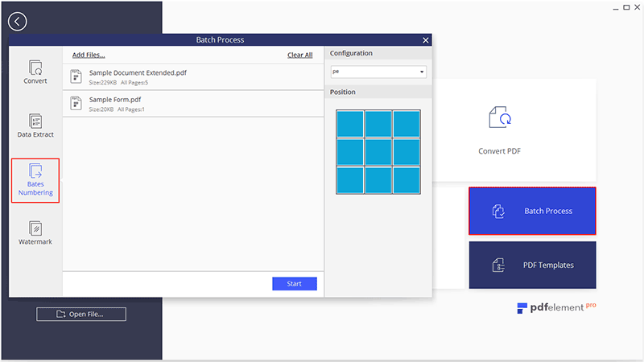
Task: Click the Clear All link
Action: point(299,55)
